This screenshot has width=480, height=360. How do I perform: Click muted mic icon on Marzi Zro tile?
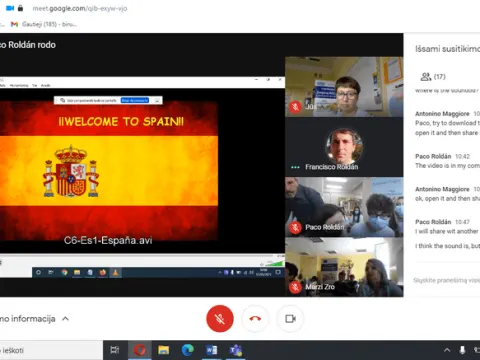[x=295, y=287]
